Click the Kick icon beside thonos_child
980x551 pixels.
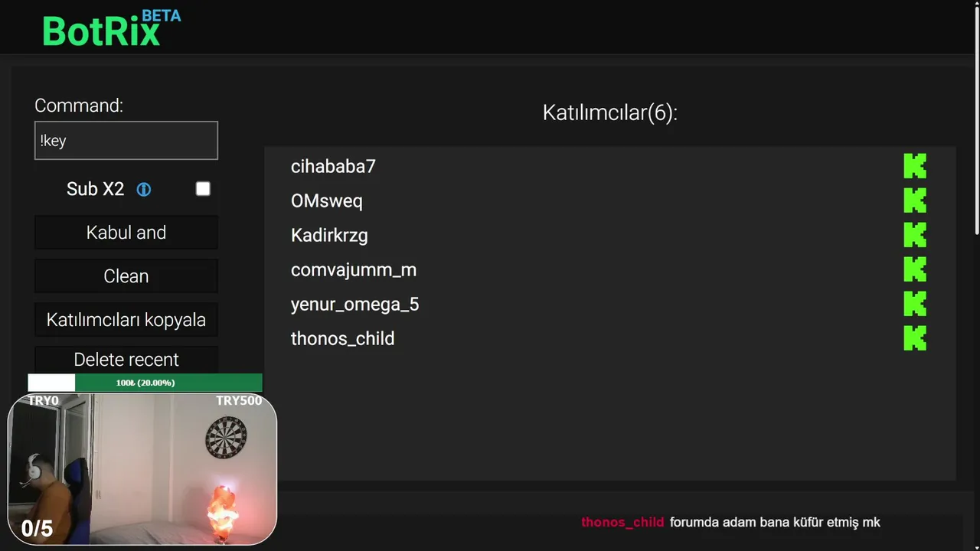(x=915, y=338)
